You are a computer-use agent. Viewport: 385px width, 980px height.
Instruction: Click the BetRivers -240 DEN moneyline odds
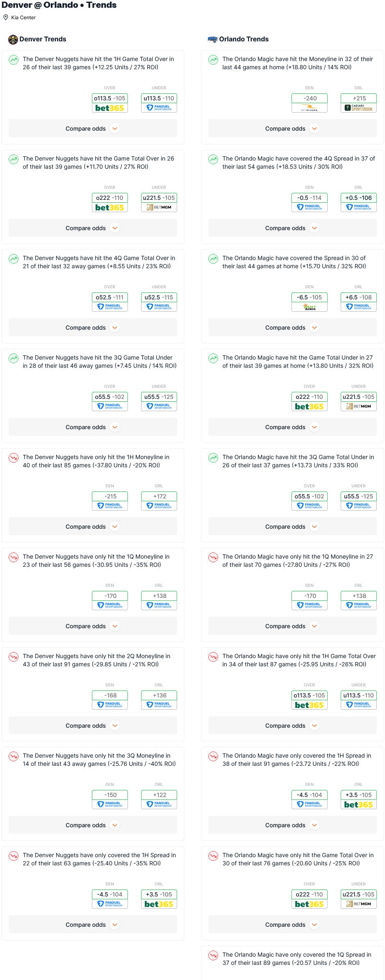(x=310, y=103)
